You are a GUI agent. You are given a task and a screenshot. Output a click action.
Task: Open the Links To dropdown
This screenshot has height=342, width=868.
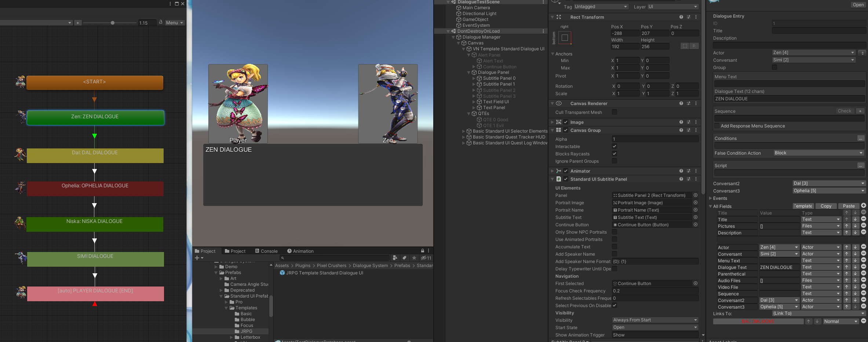tap(819, 313)
